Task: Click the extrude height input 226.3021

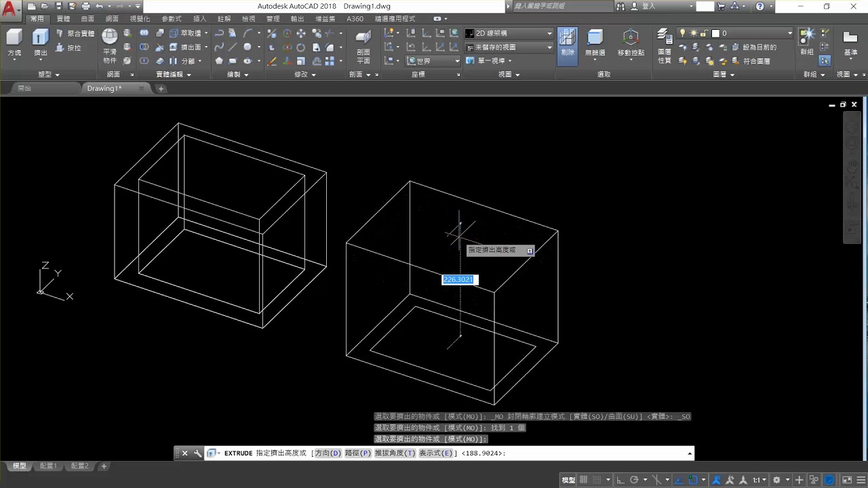Action: tap(460, 280)
